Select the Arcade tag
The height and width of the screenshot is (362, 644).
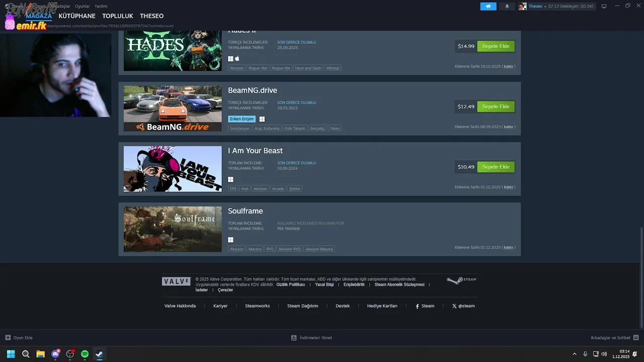pyautogui.click(x=278, y=189)
